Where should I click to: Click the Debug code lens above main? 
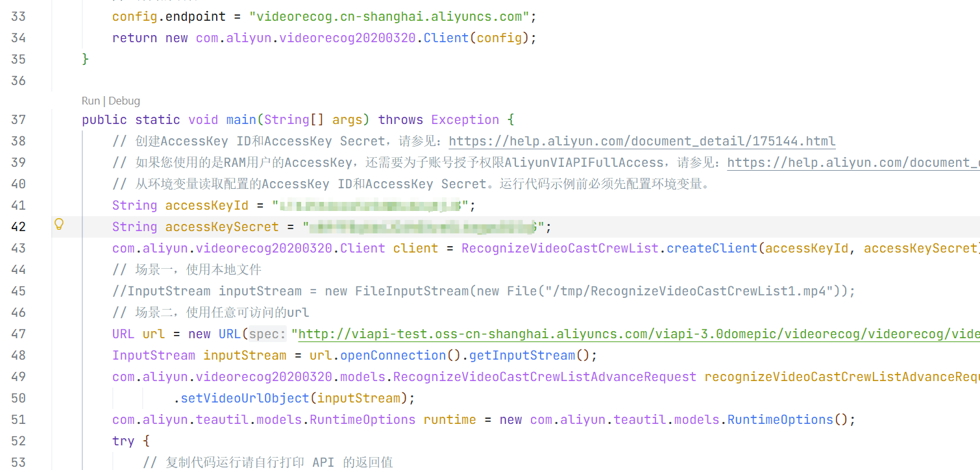pyautogui.click(x=124, y=101)
